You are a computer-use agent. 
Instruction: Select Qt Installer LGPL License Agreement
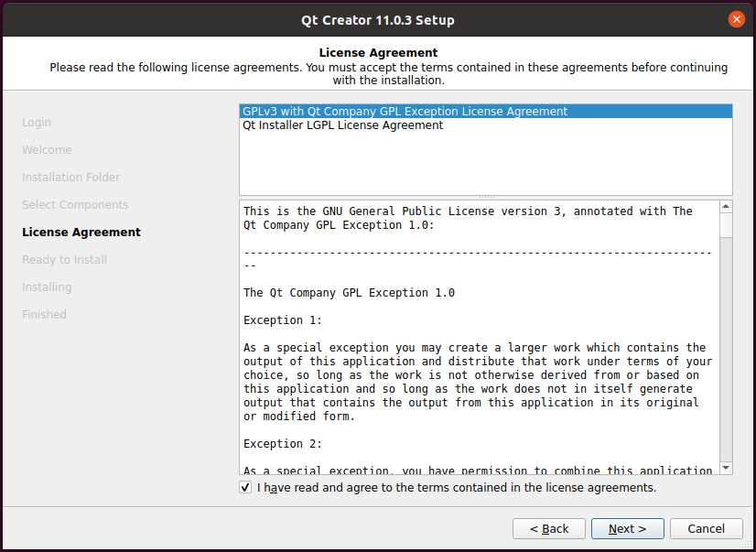pos(485,125)
